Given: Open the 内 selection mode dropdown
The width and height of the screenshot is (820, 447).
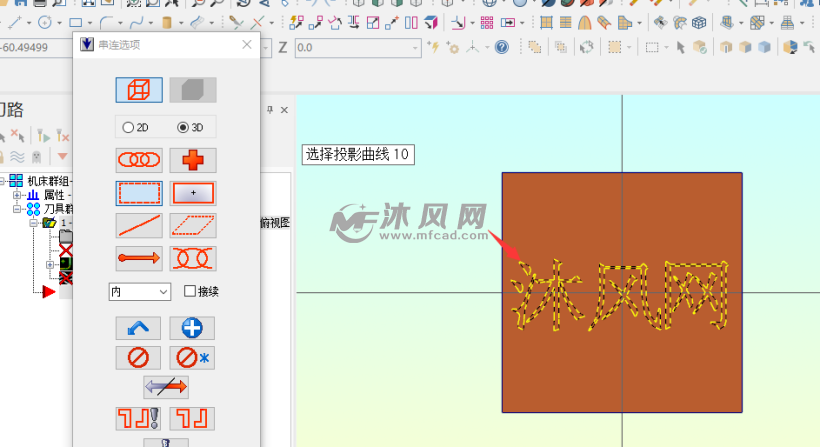Looking at the screenshot, I should [x=140, y=292].
